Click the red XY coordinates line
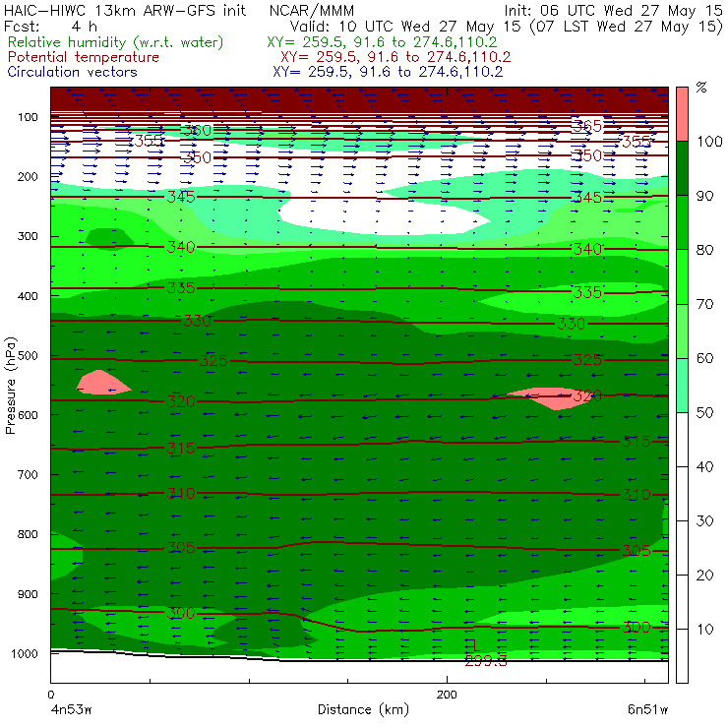 395,57
